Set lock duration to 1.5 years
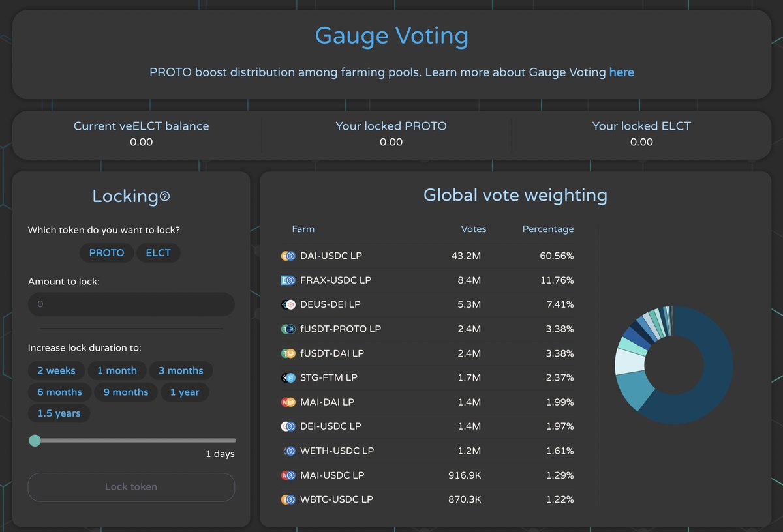The height and width of the screenshot is (532, 783). [59, 413]
